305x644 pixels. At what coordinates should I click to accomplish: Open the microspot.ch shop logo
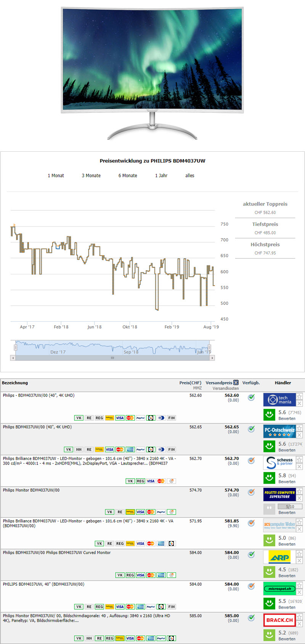pyautogui.click(x=279, y=589)
